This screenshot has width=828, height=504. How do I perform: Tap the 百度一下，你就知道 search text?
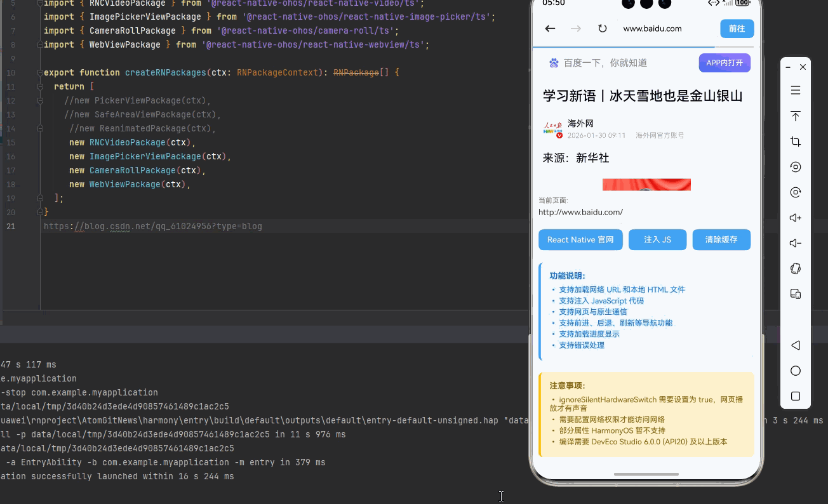[x=606, y=63]
